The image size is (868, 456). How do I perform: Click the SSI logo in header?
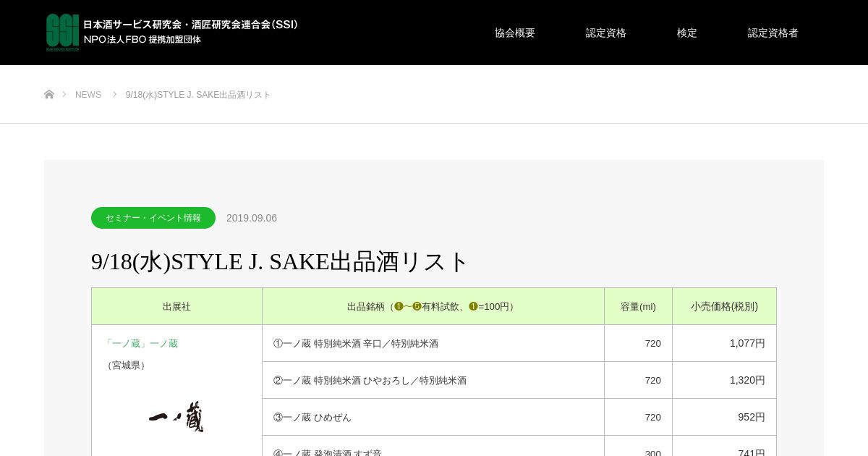click(x=62, y=33)
